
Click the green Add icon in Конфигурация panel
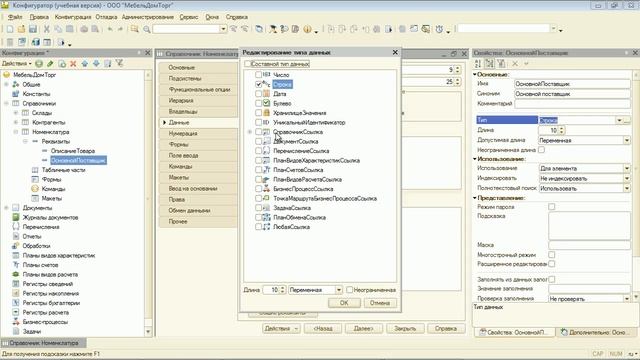(39, 63)
